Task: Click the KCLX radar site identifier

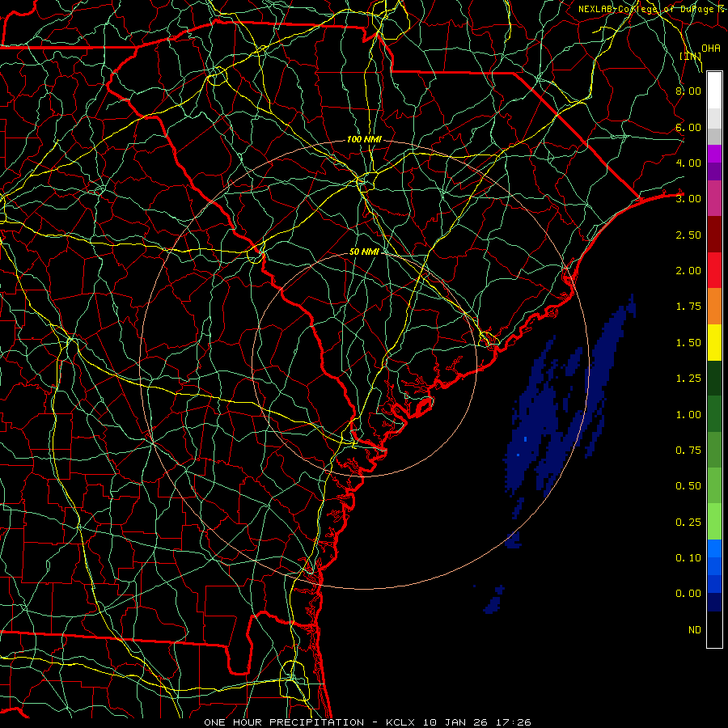Action: (x=401, y=722)
